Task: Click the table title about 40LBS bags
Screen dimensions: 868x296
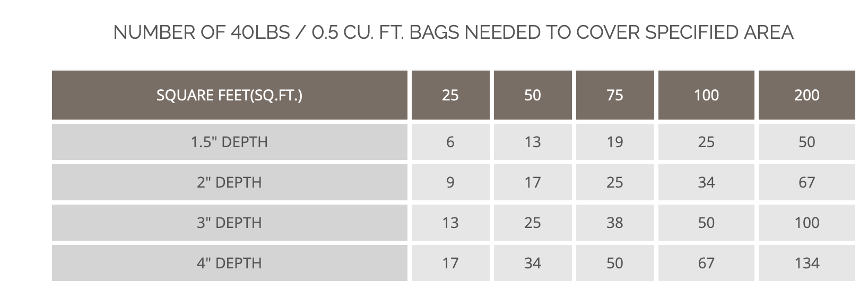Action: pos(453,32)
